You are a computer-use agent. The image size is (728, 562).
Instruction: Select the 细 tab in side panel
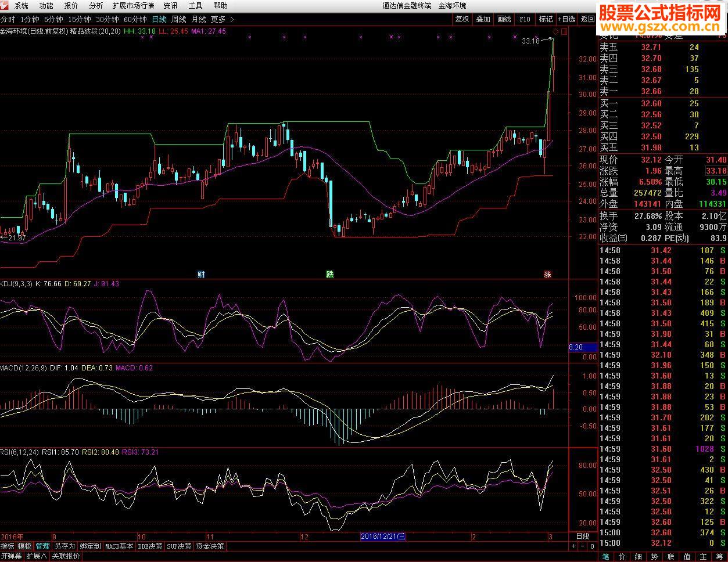coord(638,556)
